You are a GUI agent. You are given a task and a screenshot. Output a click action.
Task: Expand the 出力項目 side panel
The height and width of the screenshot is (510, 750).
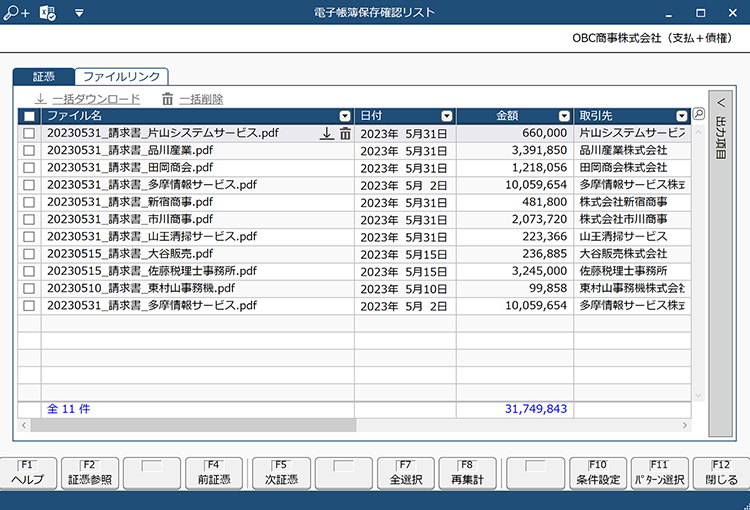[720, 263]
